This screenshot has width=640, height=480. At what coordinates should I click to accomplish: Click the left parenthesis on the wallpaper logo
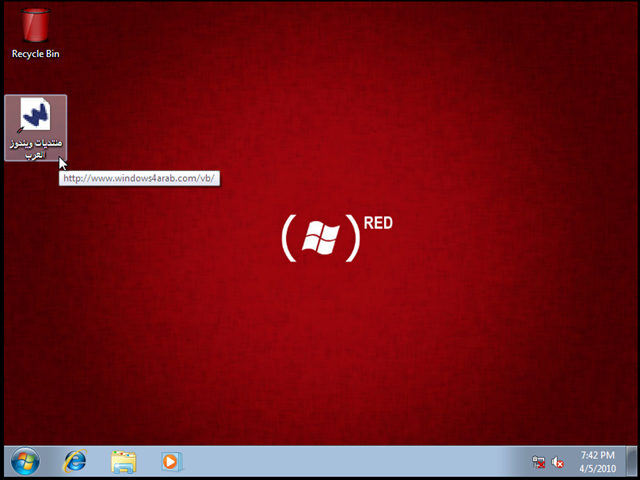point(287,239)
